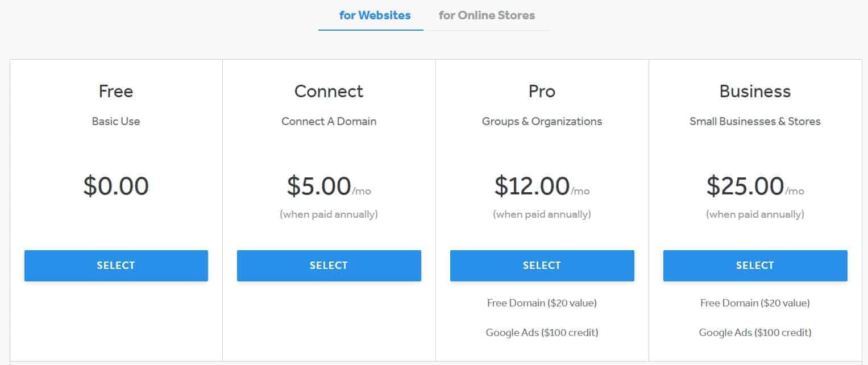This screenshot has width=868, height=365.
Task: Hit SELECT for the Business plan
Action: point(755,266)
